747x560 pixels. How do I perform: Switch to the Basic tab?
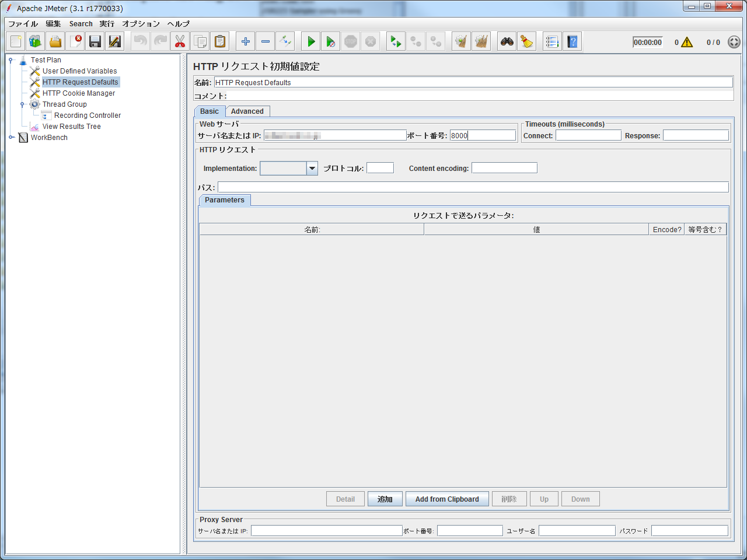210,111
